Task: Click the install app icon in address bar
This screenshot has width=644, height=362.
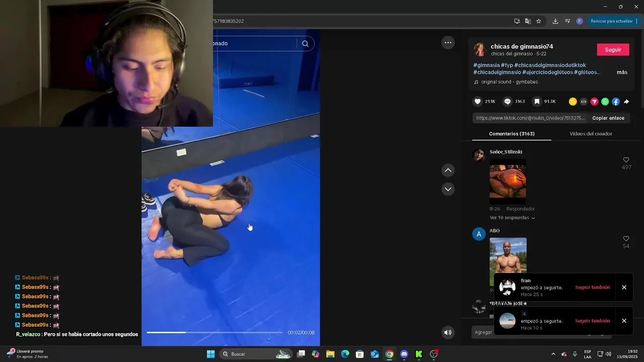Action: (517, 21)
